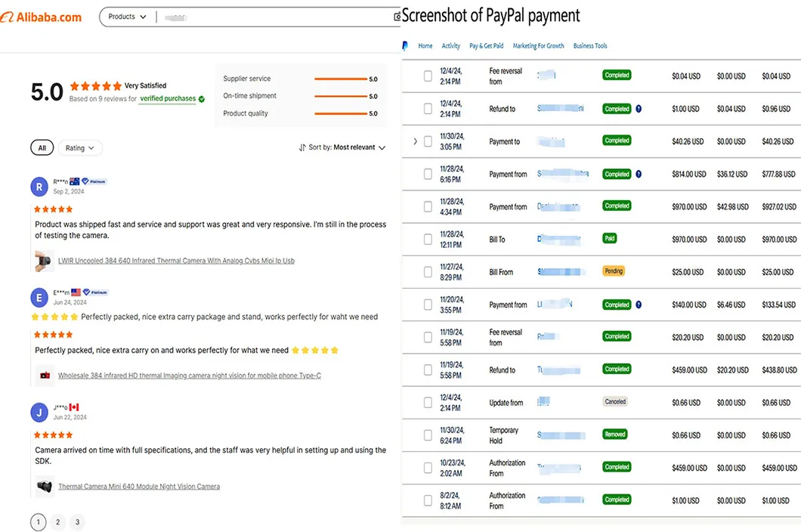Click reviewer J***o's avatar circle
This screenshot has width=801, height=532.
(39, 413)
